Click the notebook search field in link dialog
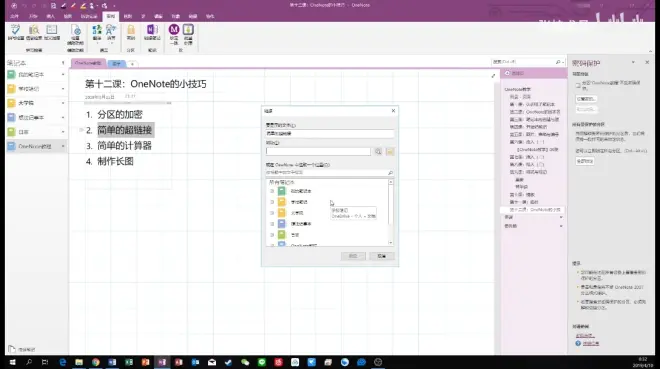The height and width of the screenshot is (369, 660). (x=326, y=173)
